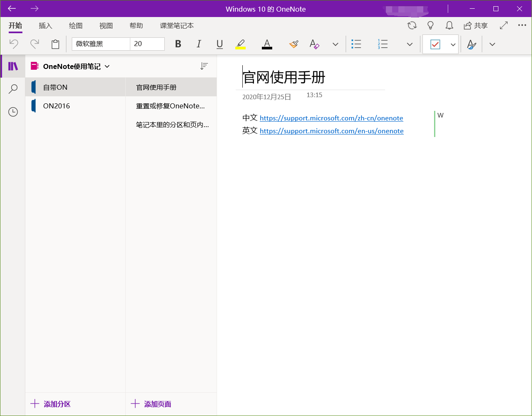Toggle the numbered list
Image resolution: width=532 pixels, height=416 pixels.
click(x=383, y=44)
